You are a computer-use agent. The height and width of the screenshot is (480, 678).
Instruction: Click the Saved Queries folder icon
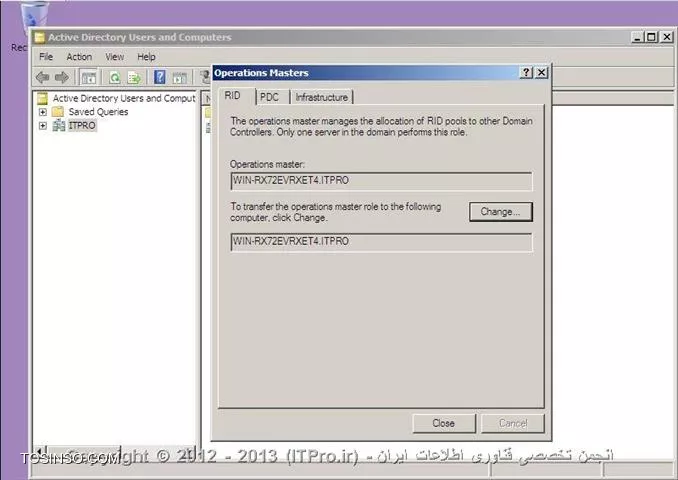coord(58,112)
